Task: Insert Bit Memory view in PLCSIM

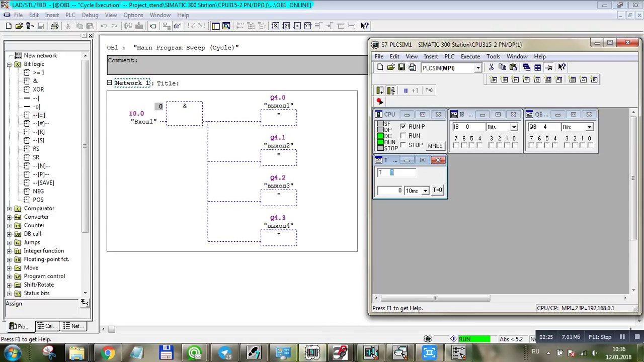Action: tap(515, 79)
